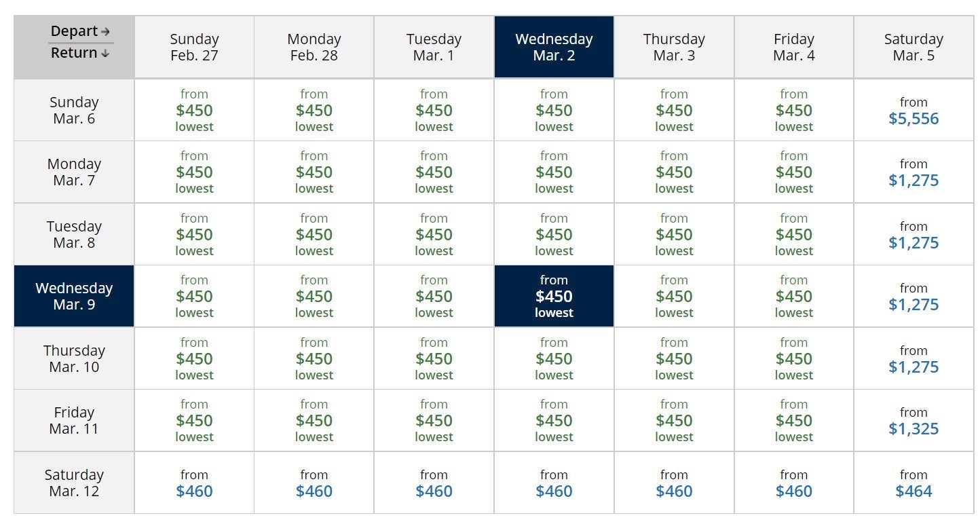Select the Thursday Mar. 10 return row header
The height and width of the screenshot is (524, 980).
click(74, 358)
